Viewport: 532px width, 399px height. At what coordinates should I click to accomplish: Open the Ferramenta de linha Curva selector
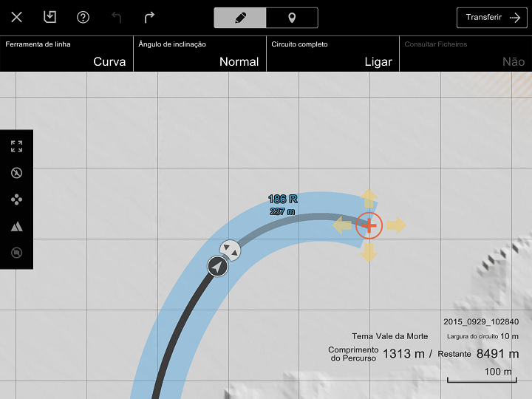tap(66, 54)
